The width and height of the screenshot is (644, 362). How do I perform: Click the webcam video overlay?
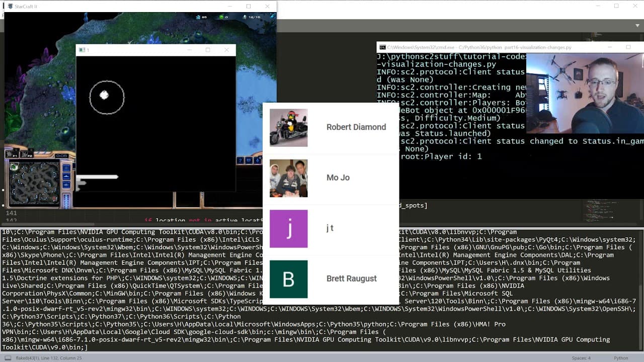[585, 94]
